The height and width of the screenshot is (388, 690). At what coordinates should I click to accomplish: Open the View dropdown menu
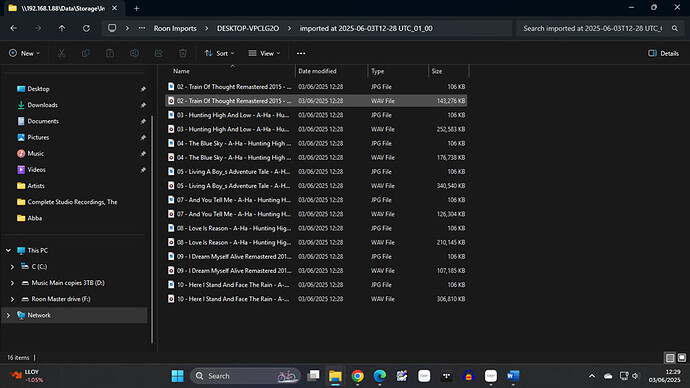264,53
